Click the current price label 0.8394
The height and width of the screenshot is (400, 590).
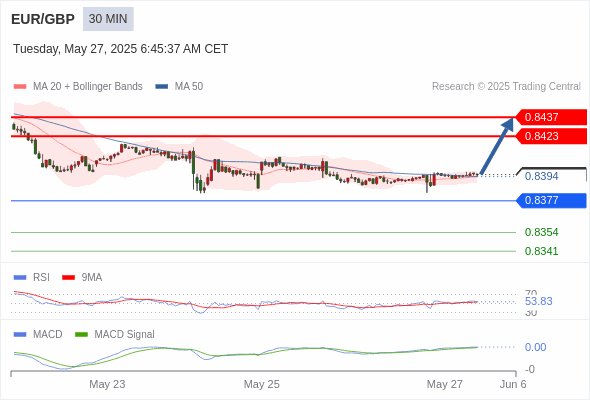point(541,176)
